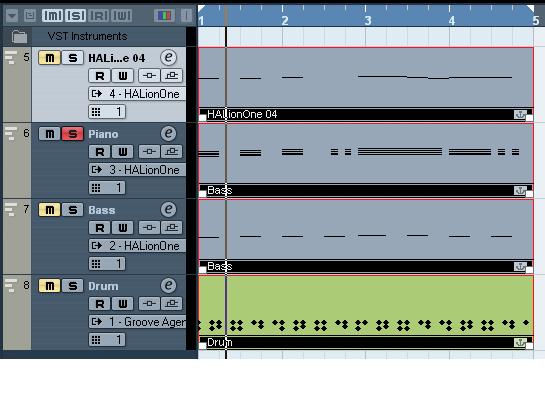545x398 pixels.
Task: Open the edit channel settings for Piano track
Action: (169, 133)
